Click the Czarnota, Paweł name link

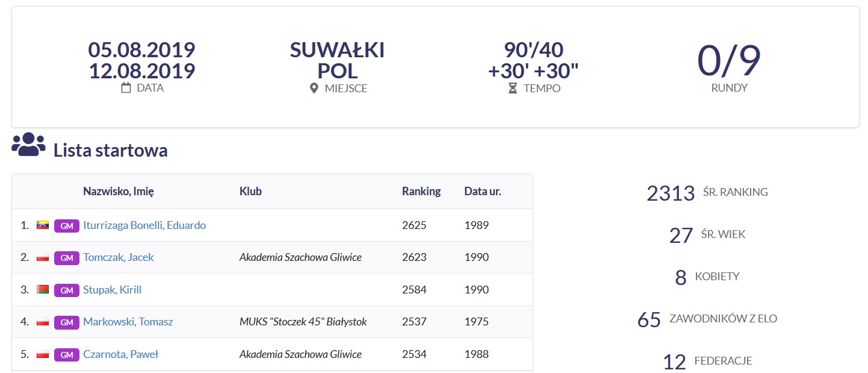tap(120, 354)
